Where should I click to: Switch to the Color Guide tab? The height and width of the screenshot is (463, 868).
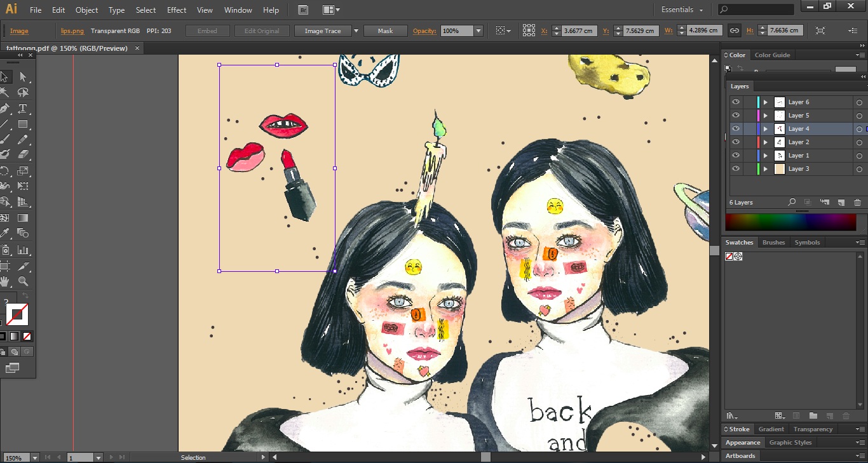pyautogui.click(x=772, y=55)
